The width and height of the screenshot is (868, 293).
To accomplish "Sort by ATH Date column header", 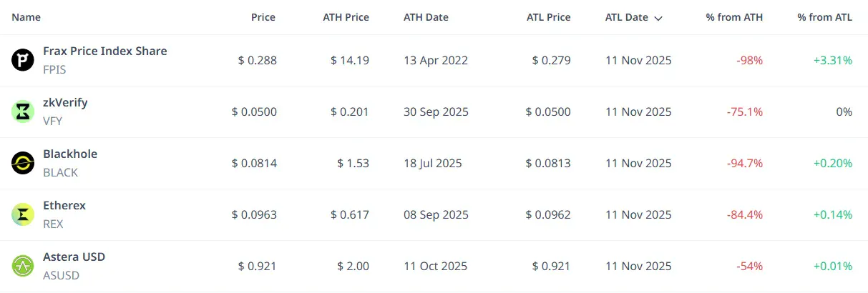I will click(426, 17).
